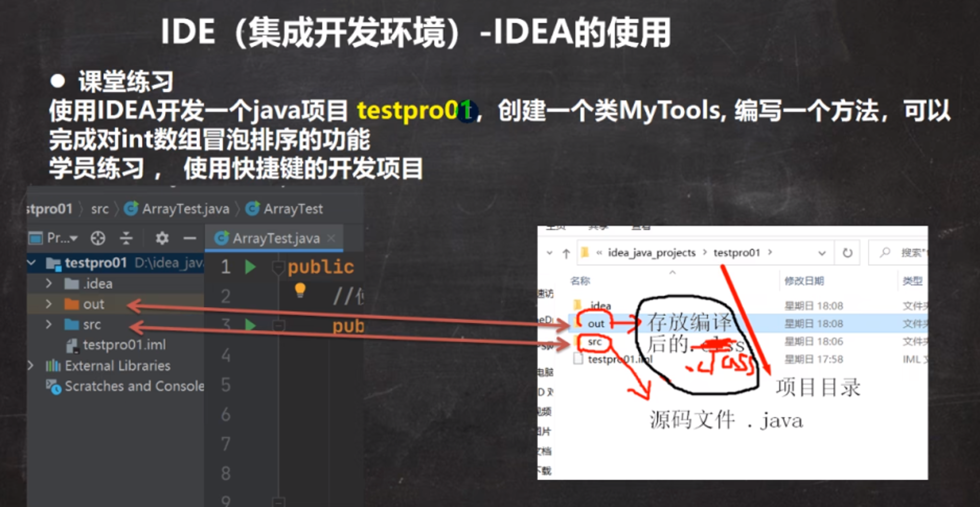
Task: Sort by the 修改日期 column header
Action: click(804, 281)
